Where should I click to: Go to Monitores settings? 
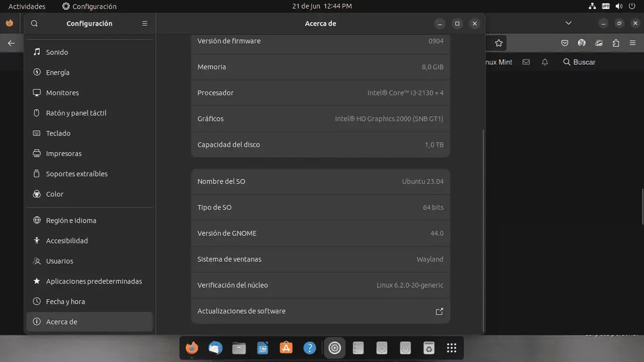tap(89, 93)
